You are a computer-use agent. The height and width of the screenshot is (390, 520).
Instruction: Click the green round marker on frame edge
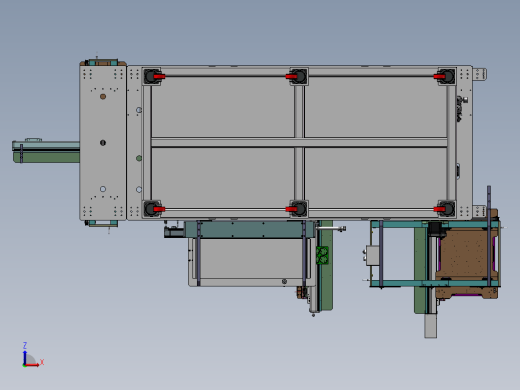point(139,158)
